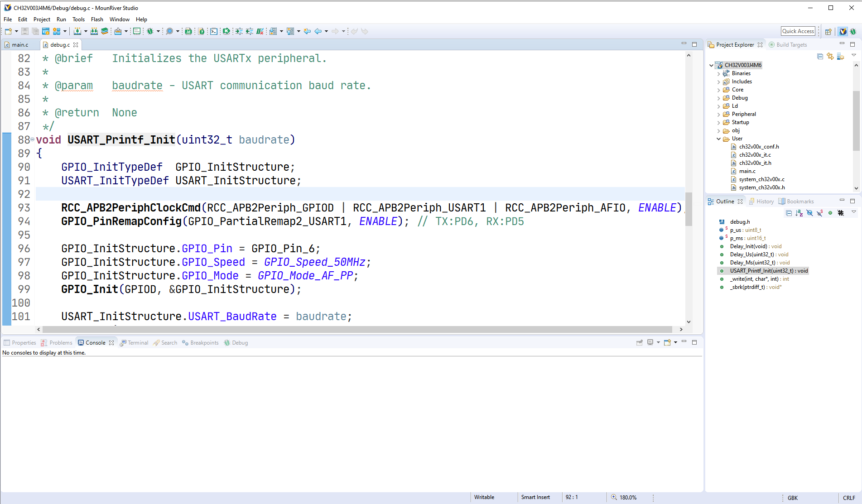
Task: Toggle Pin Console icon in Console toolbar
Action: tap(639, 343)
